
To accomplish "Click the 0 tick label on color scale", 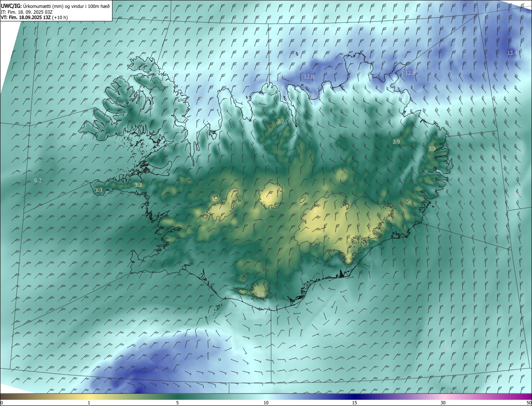I will click(x=2, y=403).
